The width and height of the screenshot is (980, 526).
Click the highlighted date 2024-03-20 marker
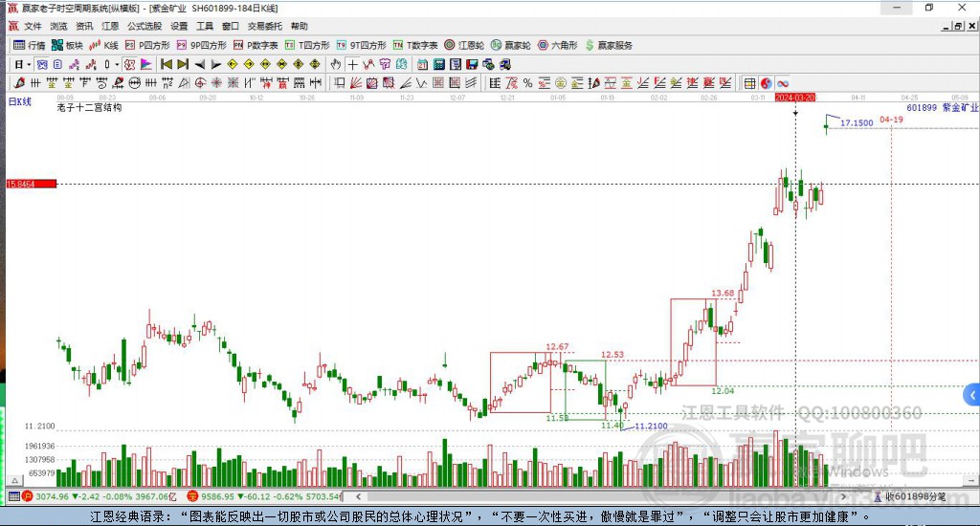coord(795,98)
